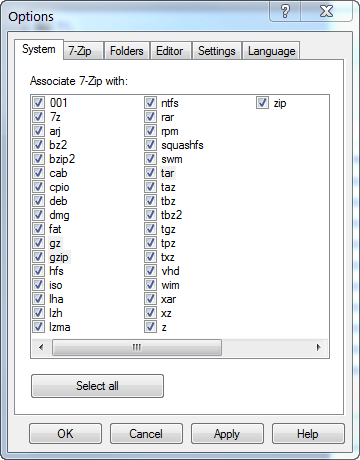Uncheck the rar association checkbox
Viewport: 360px width, 460px height.
pyautogui.click(x=150, y=117)
